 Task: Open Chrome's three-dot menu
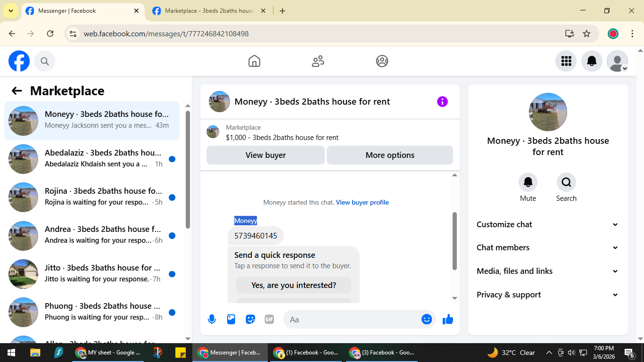632,34
